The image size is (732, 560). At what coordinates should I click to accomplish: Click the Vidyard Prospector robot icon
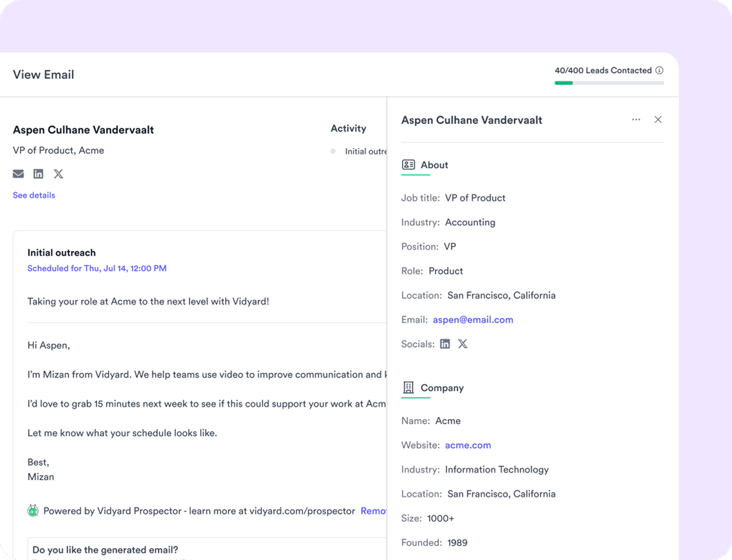[x=33, y=511]
